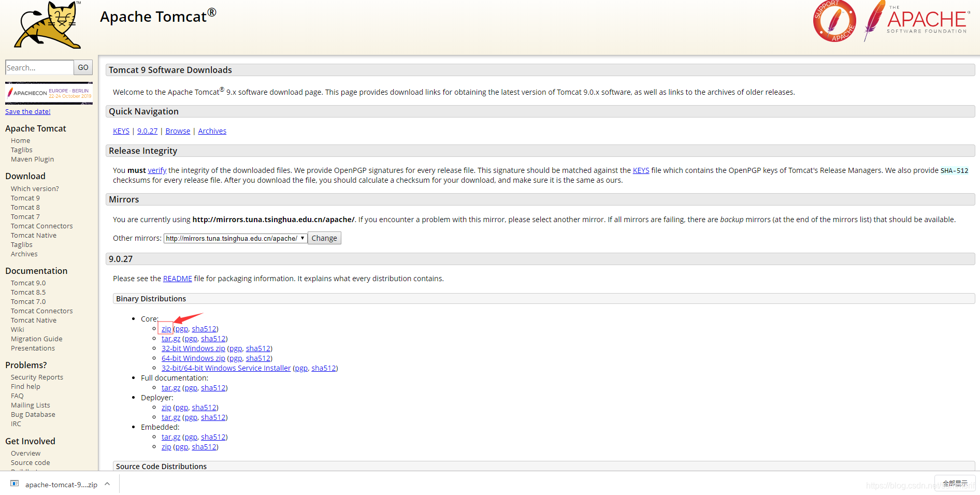
Task: Open the Core zip pgp link
Action: (x=181, y=329)
